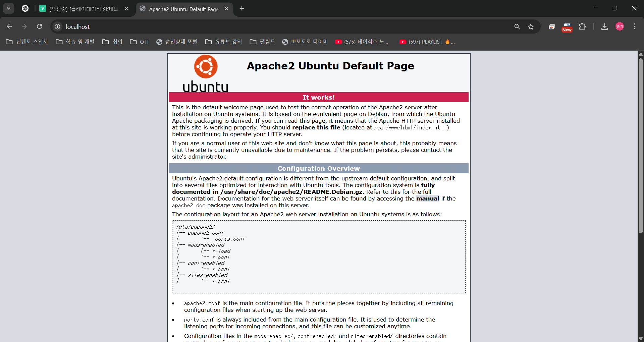Follow the manual link in Configuration Overview

pos(428,198)
